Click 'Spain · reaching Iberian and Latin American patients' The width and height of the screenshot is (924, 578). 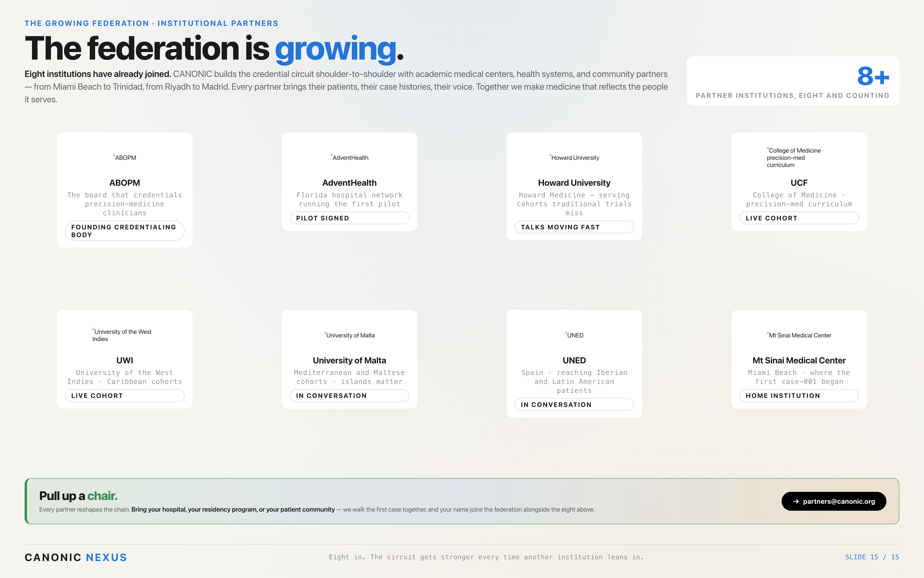click(574, 381)
